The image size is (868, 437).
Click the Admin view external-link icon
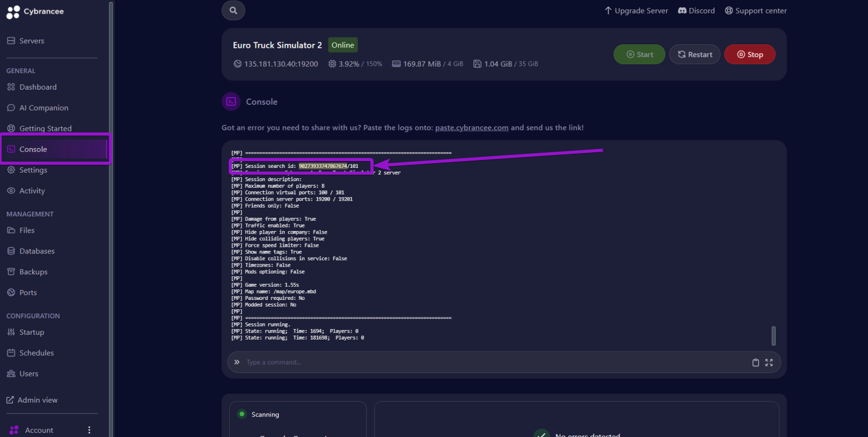coord(10,400)
